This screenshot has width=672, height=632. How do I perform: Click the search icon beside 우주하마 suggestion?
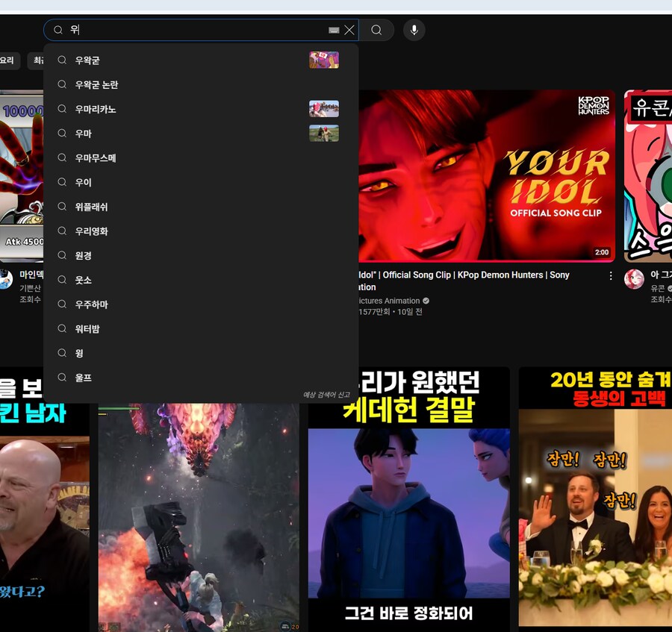pos(62,304)
